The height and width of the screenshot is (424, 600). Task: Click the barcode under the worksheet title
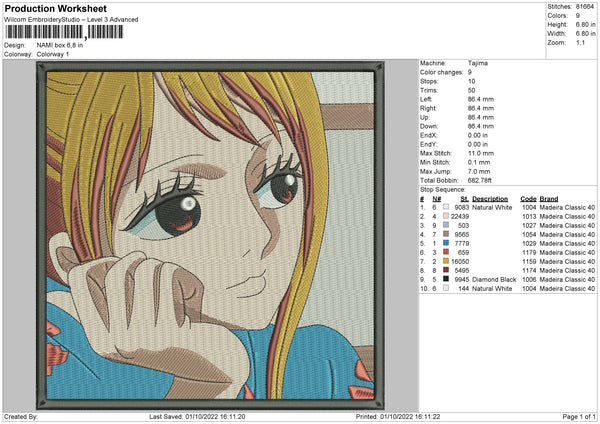click(x=64, y=32)
